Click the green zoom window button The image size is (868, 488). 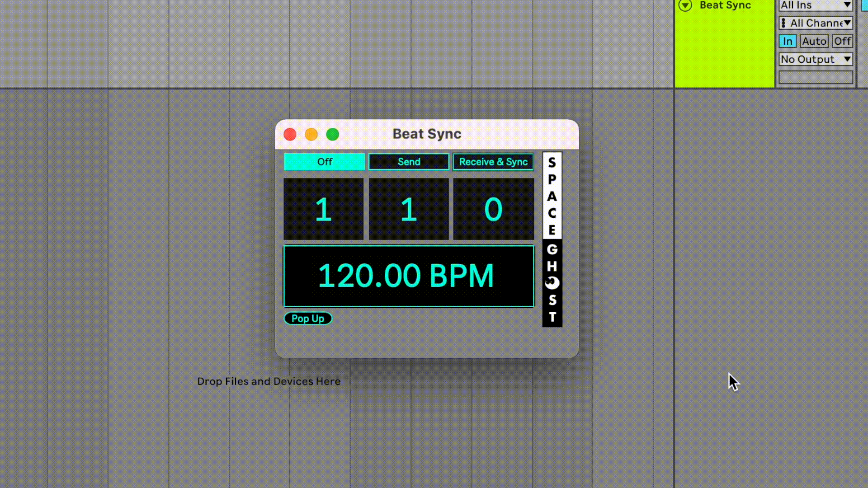[333, 134]
